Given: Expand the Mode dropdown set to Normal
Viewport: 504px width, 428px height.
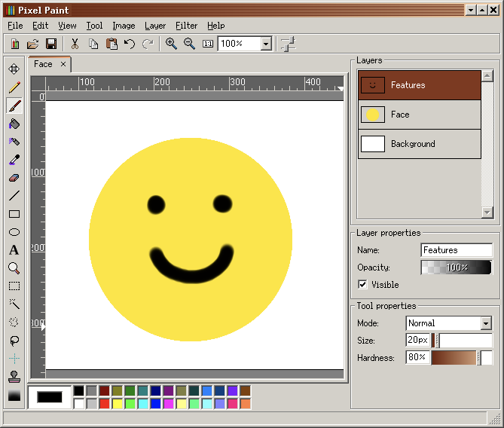Looking at the screenshot, I should click(485, 323).
